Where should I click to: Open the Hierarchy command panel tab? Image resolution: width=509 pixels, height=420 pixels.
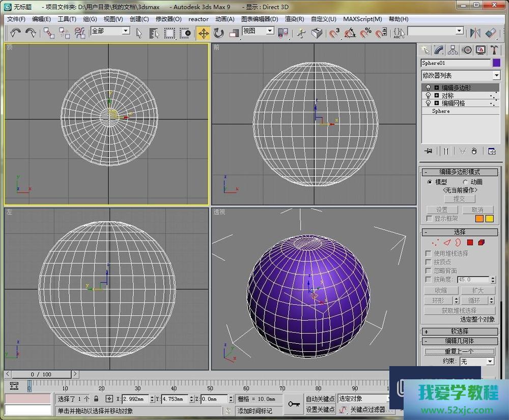pos(453,50)
